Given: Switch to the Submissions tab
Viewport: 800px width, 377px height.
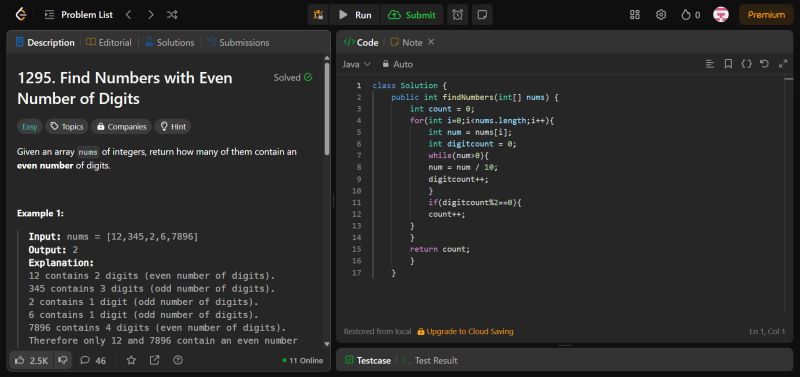Looking at the screenshot, I should 238,42.
